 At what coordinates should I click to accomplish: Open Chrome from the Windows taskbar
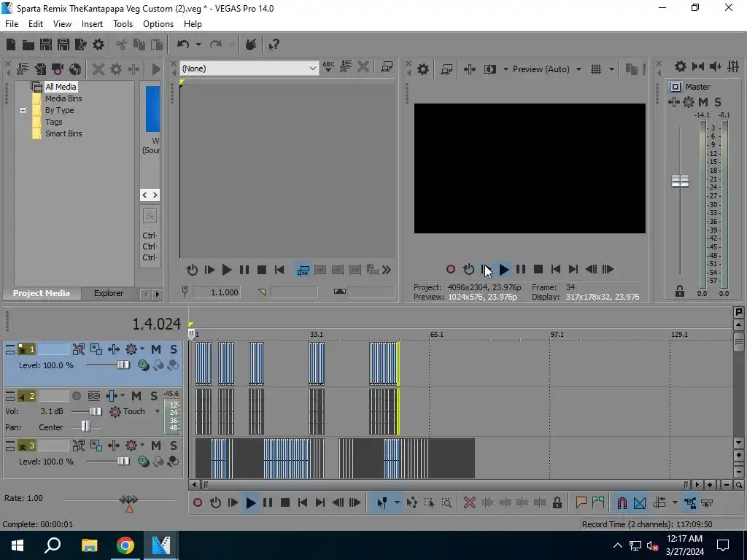pos(125,545)
